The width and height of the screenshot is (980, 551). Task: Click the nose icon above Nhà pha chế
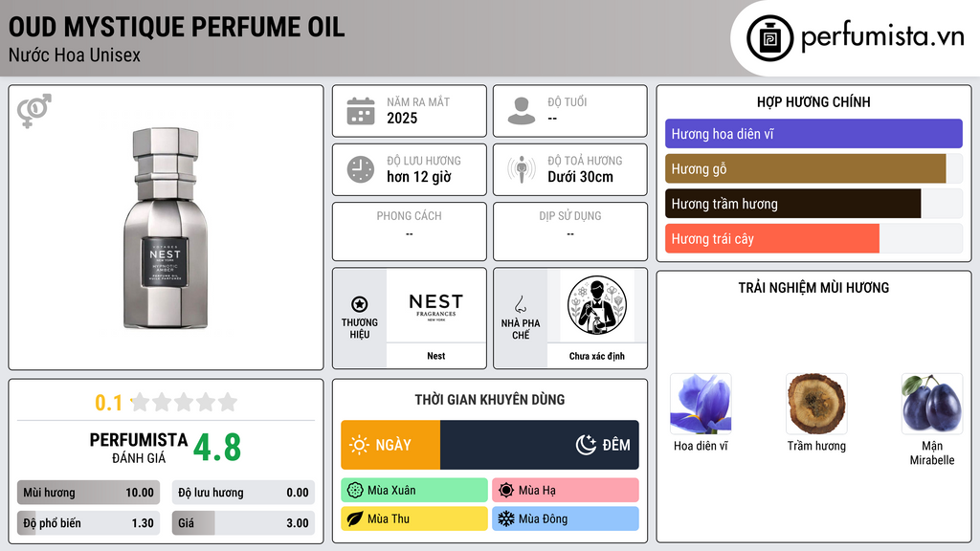[520, 304]
